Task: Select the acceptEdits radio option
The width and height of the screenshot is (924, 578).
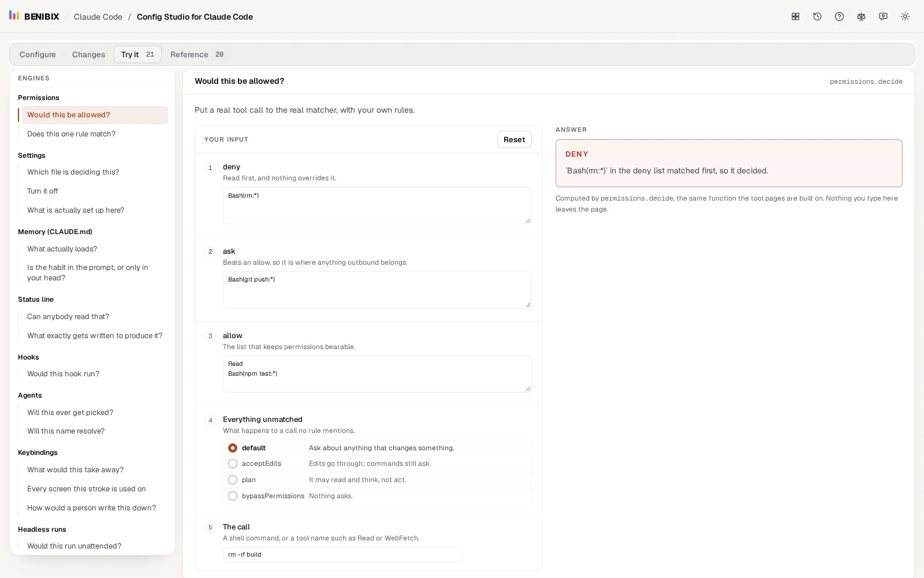Action: point(233,464)
